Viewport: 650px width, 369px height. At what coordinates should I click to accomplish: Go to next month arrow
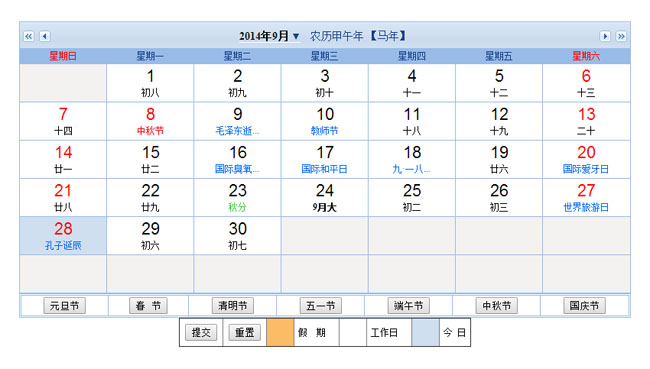point(605,36)
